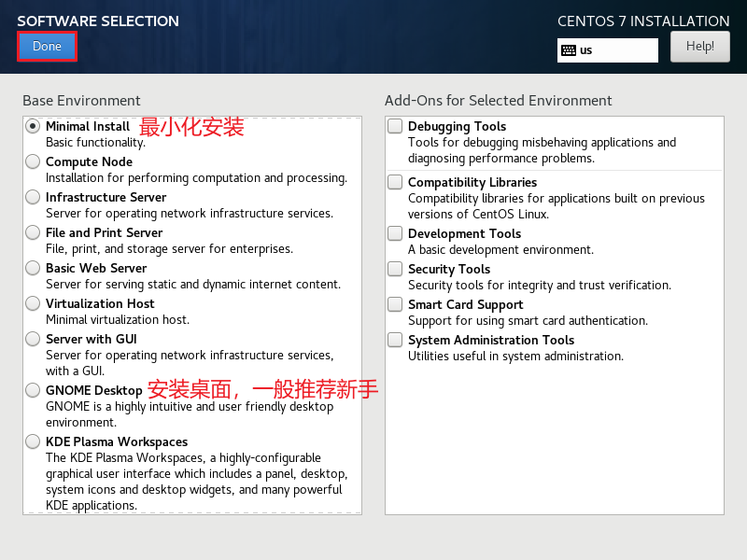Select the Minimal Install radio button
747x560 pixels.
tap(33, 126)
